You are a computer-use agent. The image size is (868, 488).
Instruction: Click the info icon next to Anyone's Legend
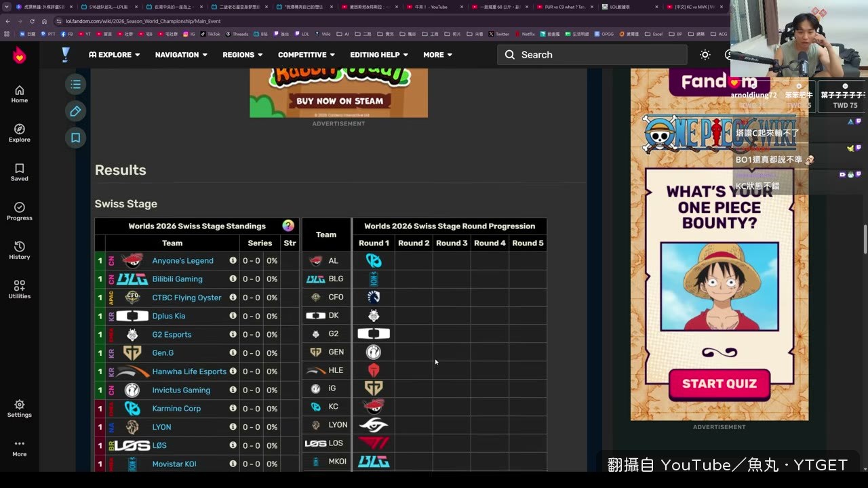[233, 260]
